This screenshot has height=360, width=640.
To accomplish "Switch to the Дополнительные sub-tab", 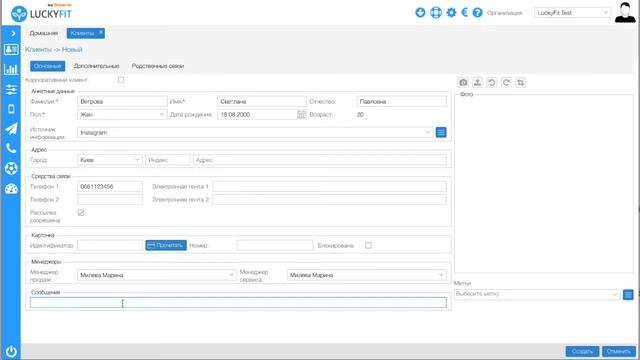I will pos(96,66).
